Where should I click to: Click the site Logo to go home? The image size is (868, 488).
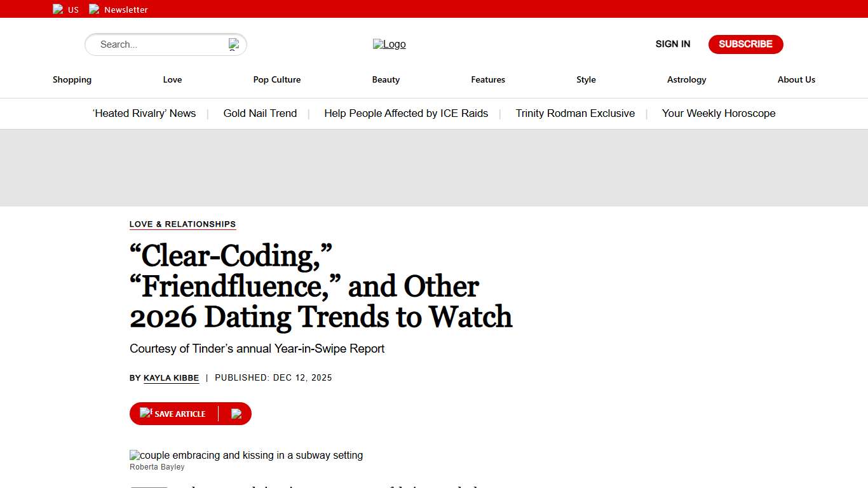389,44
